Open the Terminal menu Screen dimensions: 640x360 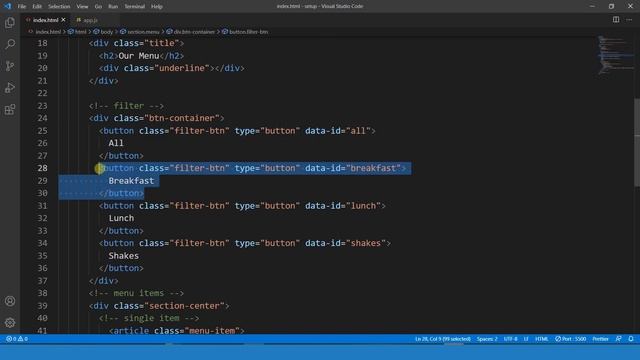[134, 6]
